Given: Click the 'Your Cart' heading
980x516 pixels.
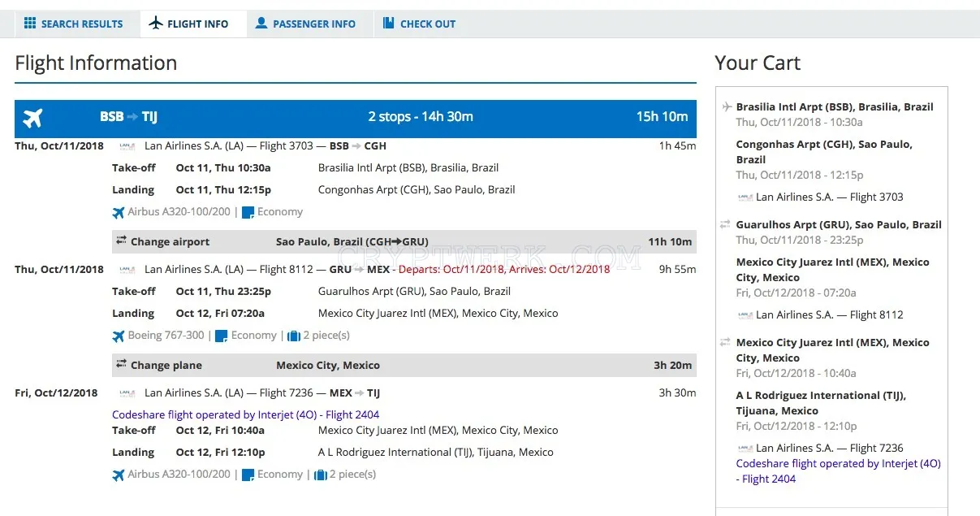Looking at the screenshot, I should 758,63.
